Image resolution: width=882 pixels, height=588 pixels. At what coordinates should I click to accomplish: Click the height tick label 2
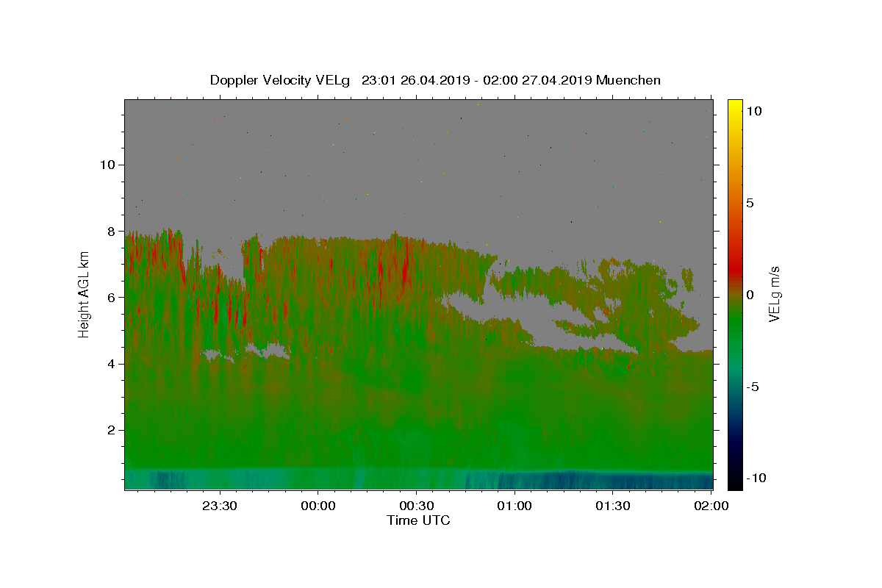112,430
